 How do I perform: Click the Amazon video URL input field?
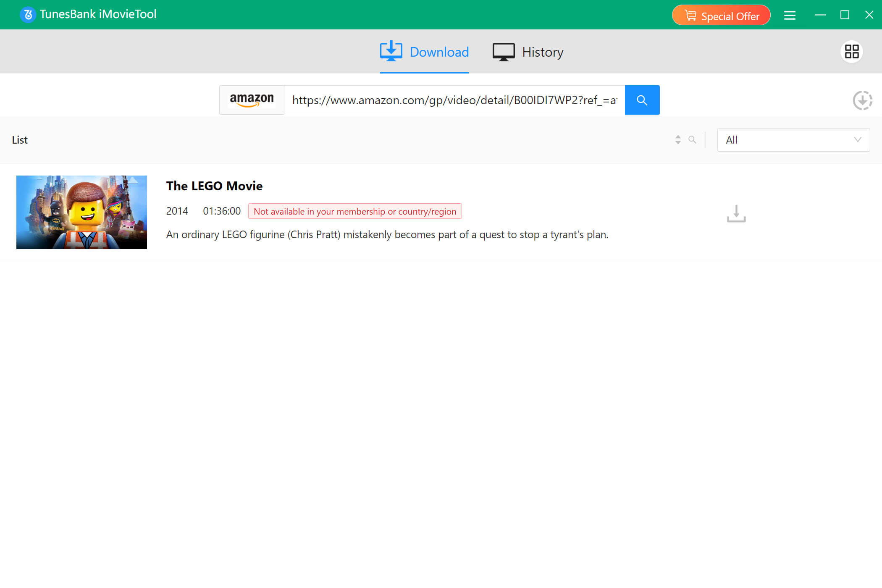(x=454, y=100)
